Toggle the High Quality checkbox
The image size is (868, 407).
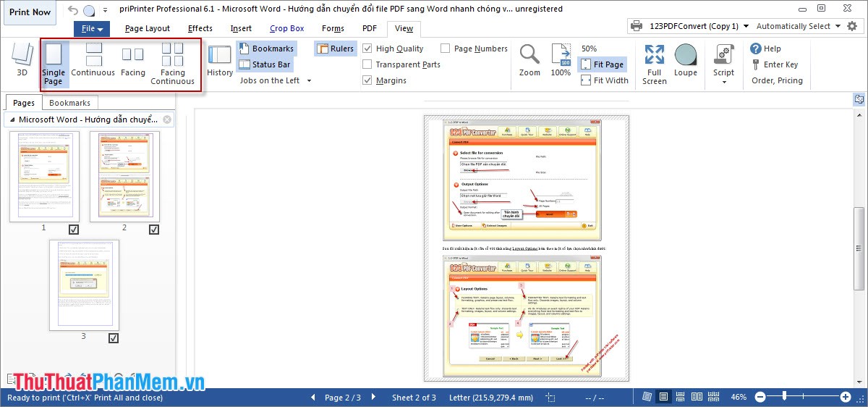click(x=368, y=49)
